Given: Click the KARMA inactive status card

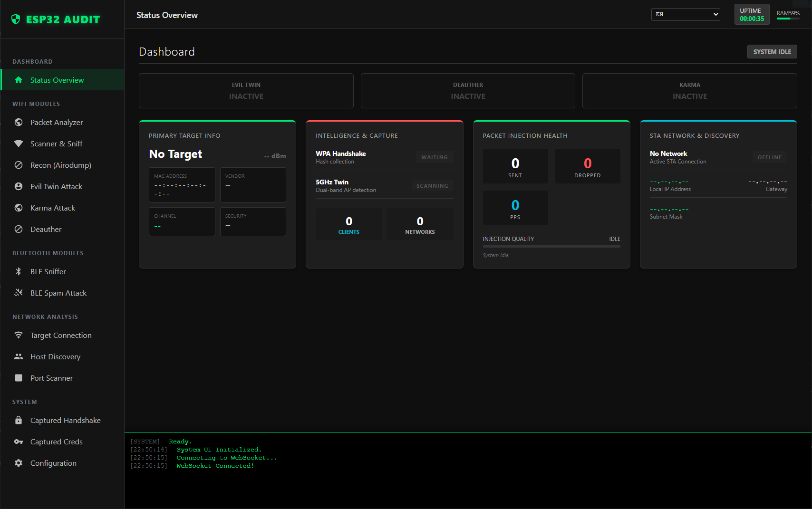Looking at the screenshot, I should tap(690, 91).
